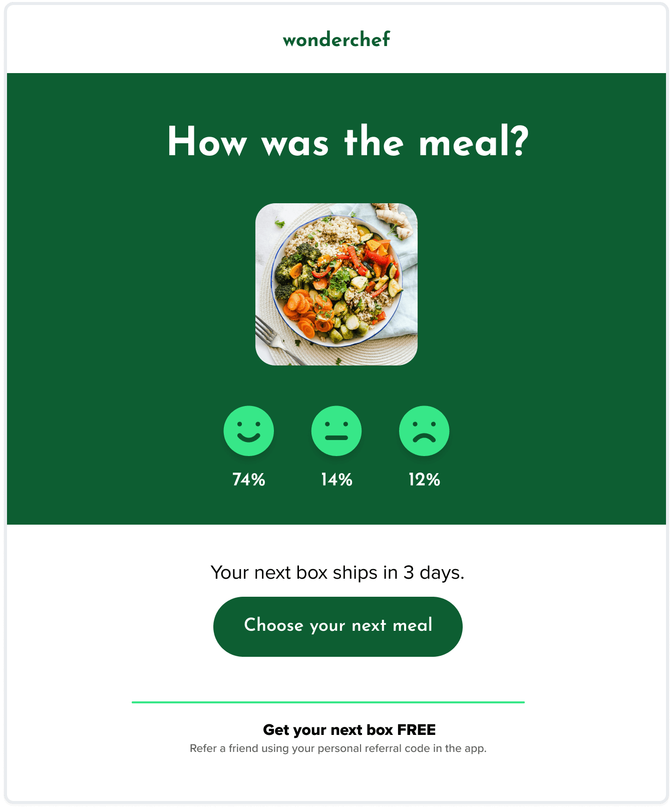Click "Get your next box FREE" heading
672x809 pixels.
tap(350, 730)
